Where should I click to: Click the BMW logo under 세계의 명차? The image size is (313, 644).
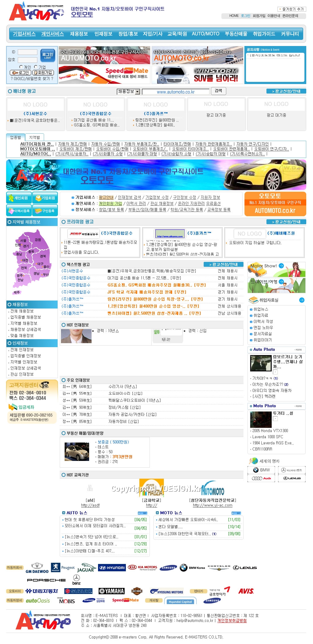coord(261,470)
